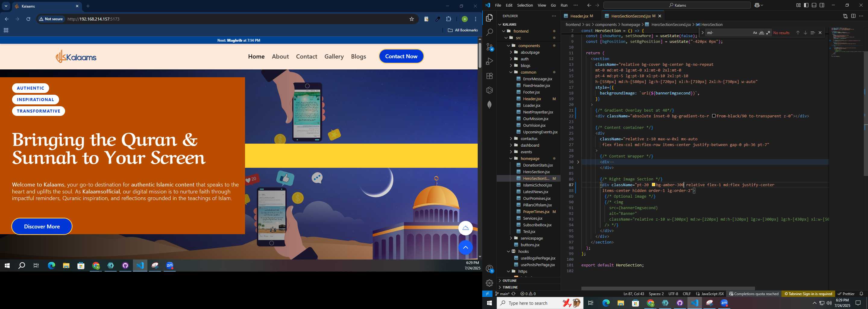The image size is (868, 309).
Task: Go to the About page link
Action: coord(280,56)
